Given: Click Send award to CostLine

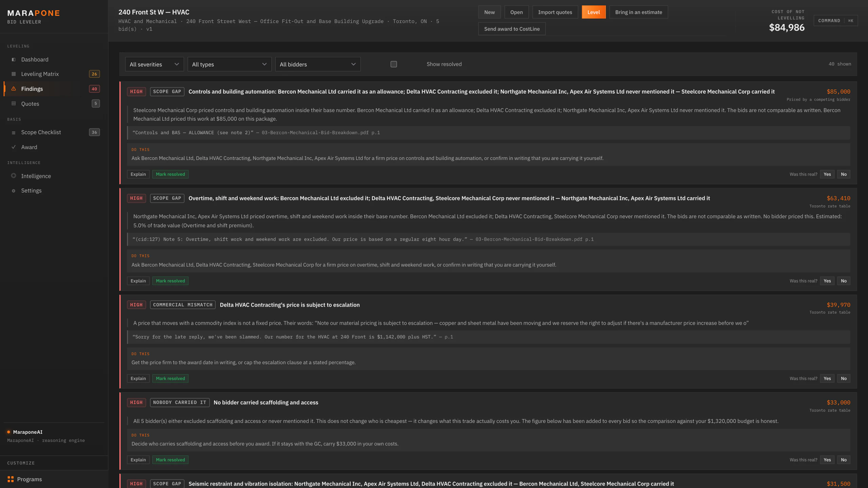Looking at the screenshot, I should 512,29.
